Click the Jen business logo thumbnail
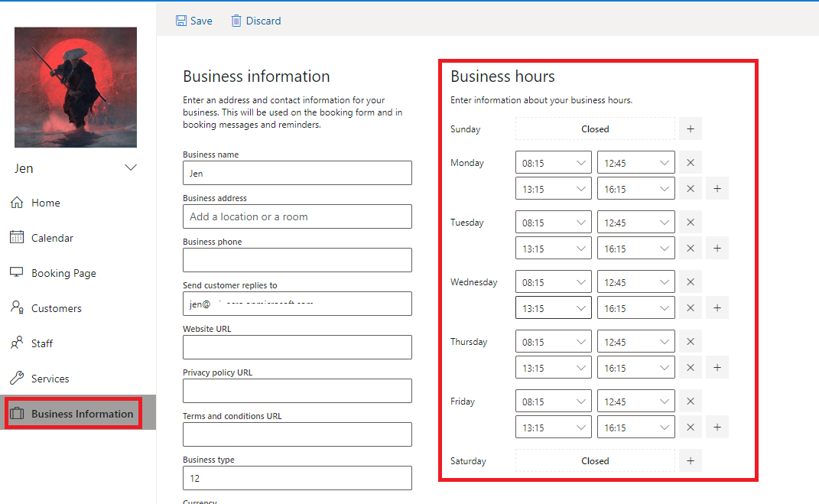Viewport: 819px width, 504px height. [76, 87]
